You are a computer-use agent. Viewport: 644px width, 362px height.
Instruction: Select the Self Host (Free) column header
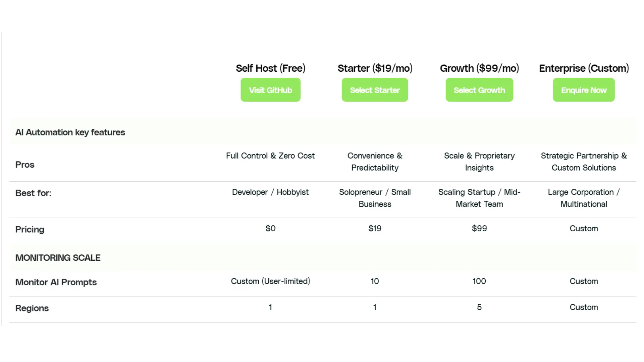coord(270,68)
